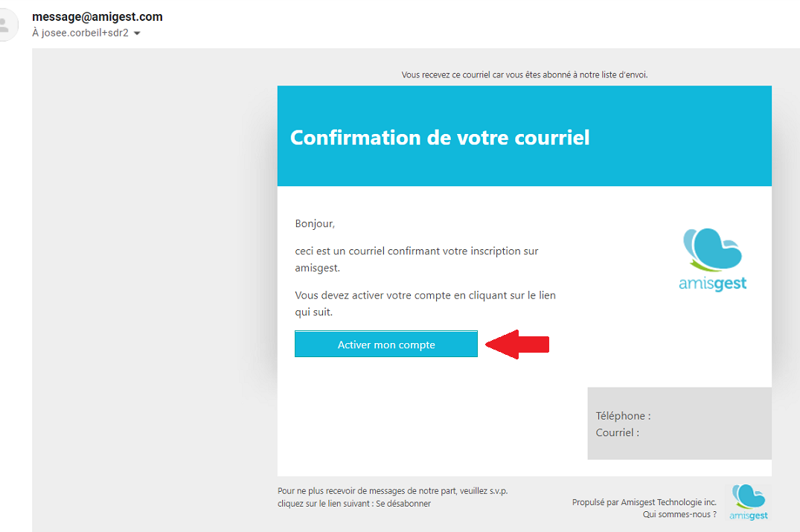Click the amisgest wordmark under the large logo
The width and height of the screenshot is (800, 532).
click(713, 283)
